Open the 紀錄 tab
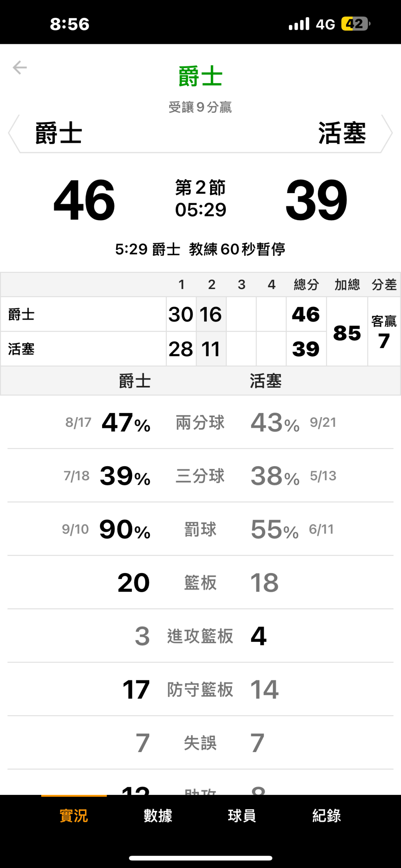The height and width of the screenshot is (868, 401). point(326,816)
